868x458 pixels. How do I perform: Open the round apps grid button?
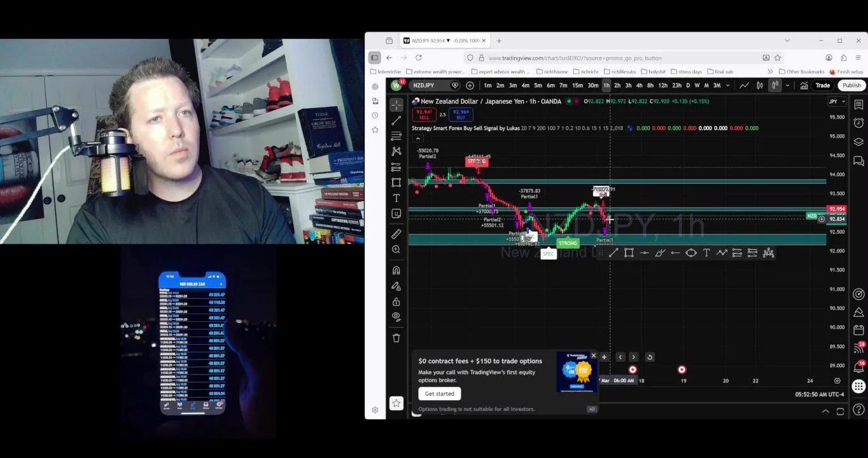tap(858, 385)
